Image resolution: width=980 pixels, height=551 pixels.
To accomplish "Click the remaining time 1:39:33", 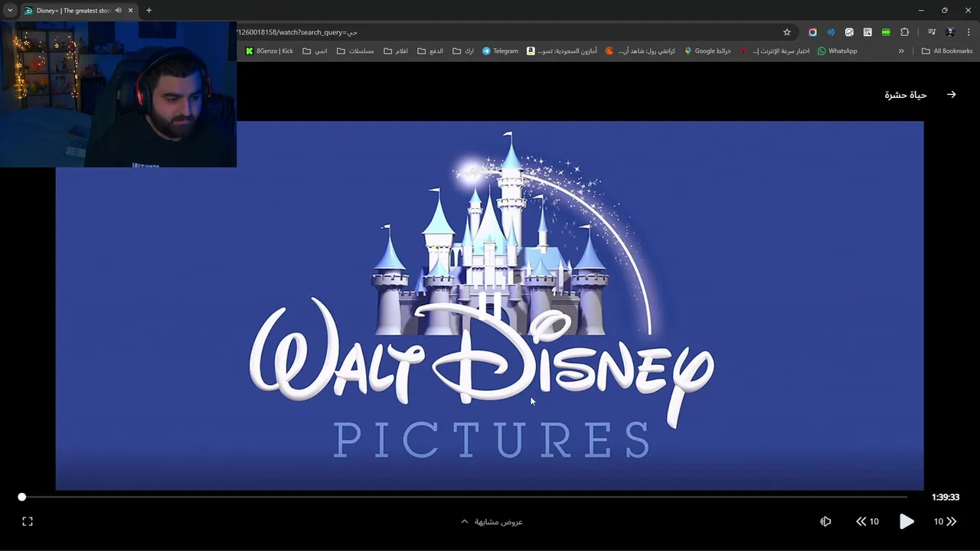I will pyautogui.click(x=946, y=497).
